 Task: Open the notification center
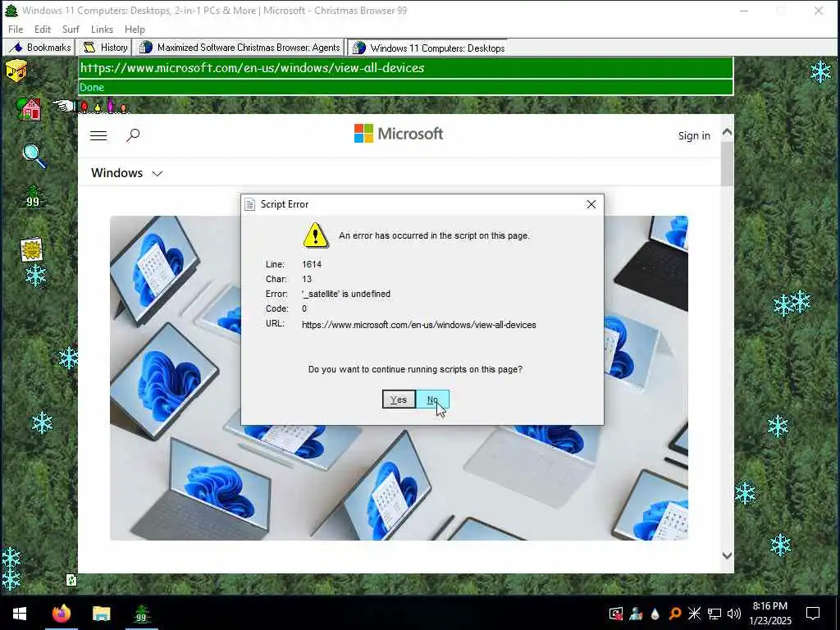(813, 614)
